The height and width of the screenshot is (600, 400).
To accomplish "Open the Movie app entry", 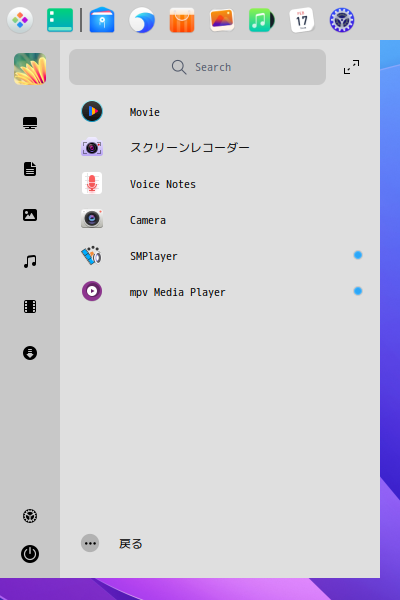I will click(x=220, y=112).
